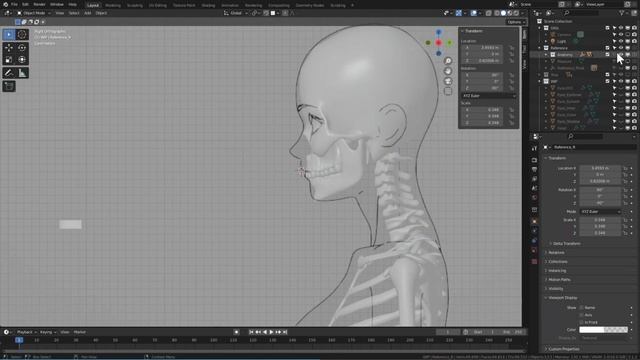Click the play animation button
Viewport: 640px width, 360px height.
coord(271,332)
